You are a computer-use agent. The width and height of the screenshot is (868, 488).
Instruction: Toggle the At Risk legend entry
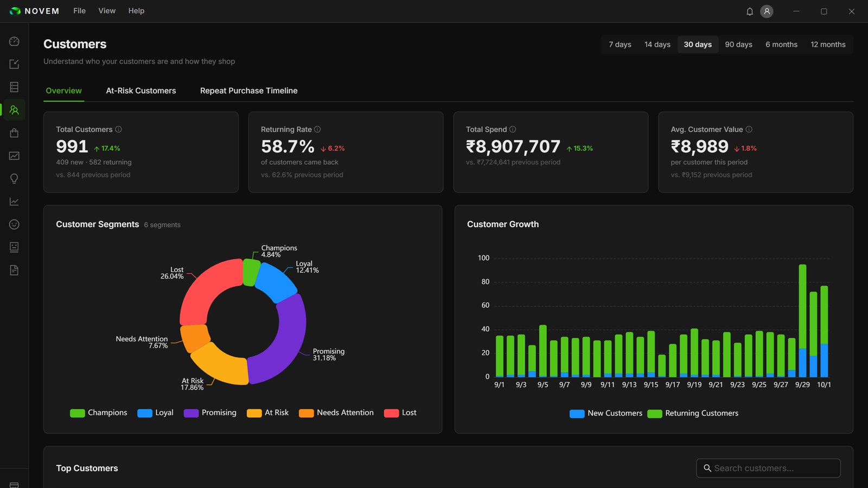point(268,413)
